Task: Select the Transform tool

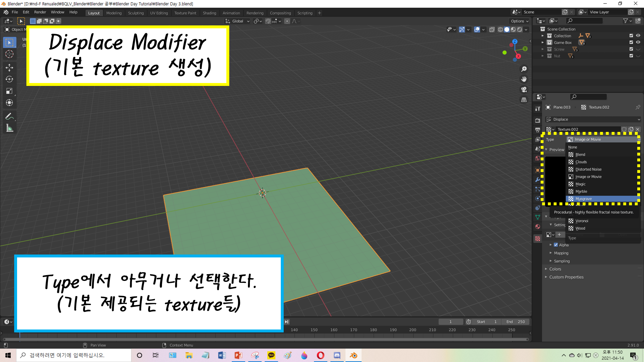Action: coord(9,103)
